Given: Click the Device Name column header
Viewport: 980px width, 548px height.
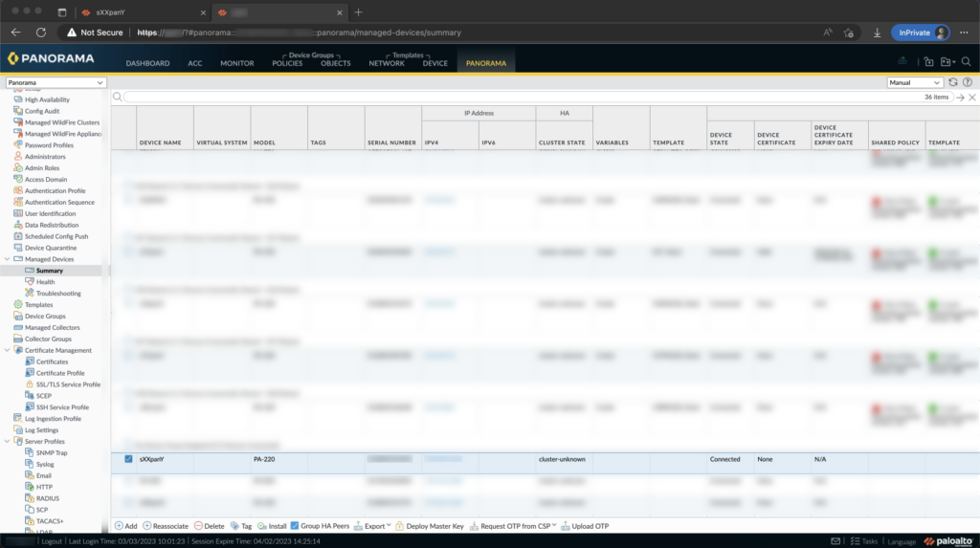Looking at the screenshot, I should (x=161, y=142).
